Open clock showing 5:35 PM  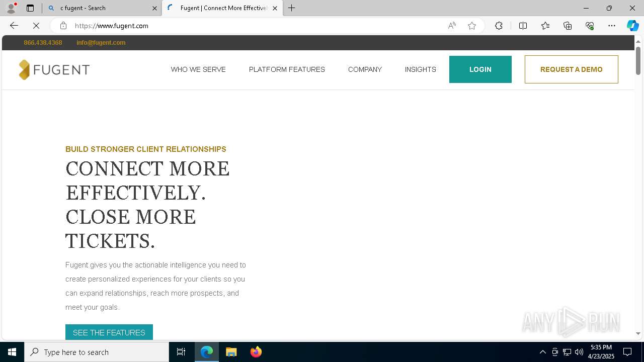tap(601, 352)
